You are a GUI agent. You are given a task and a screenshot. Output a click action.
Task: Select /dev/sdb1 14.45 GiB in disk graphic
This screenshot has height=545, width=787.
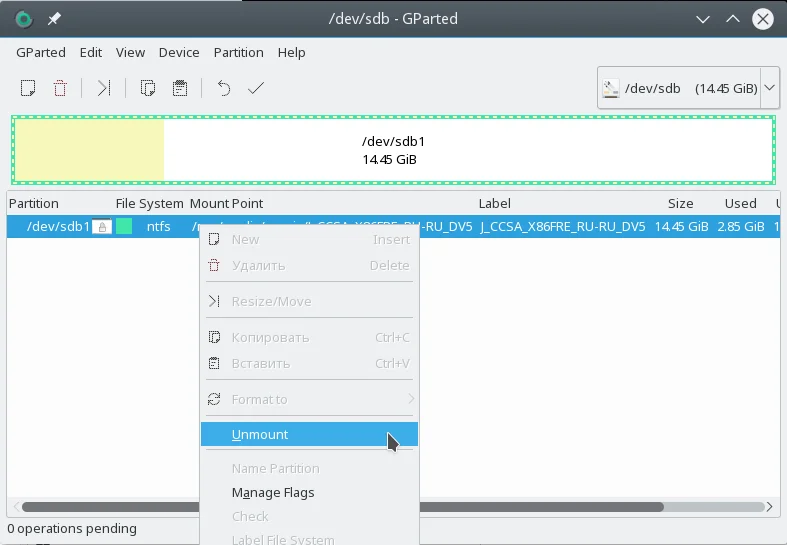[394, 150]
